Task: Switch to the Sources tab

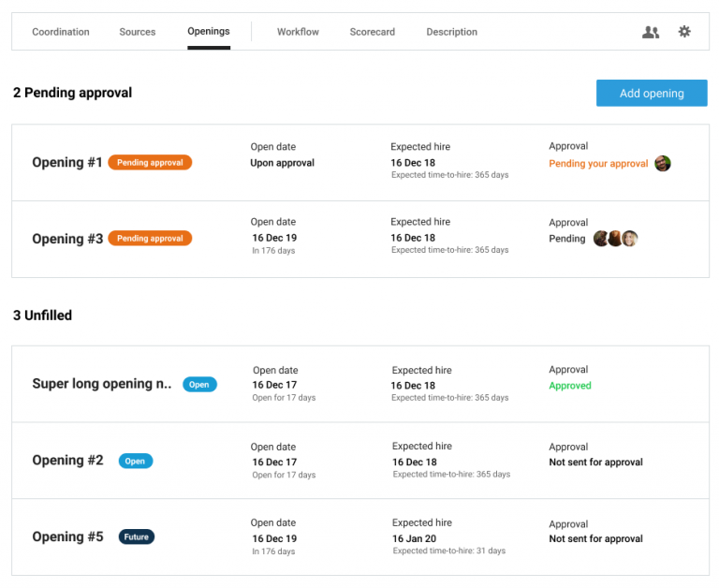Action: tap(138, 32)
